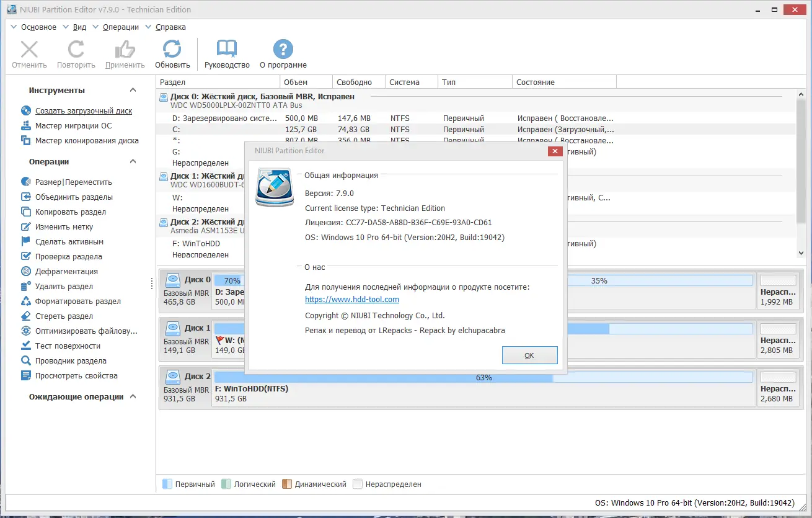Screen dimensions: 812x518
Task: Click the Мастер миграции ОС icon
Action: 26,126
